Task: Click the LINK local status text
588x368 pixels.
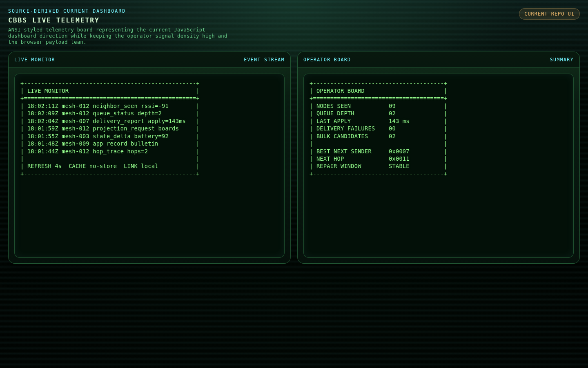Action: 141,166
